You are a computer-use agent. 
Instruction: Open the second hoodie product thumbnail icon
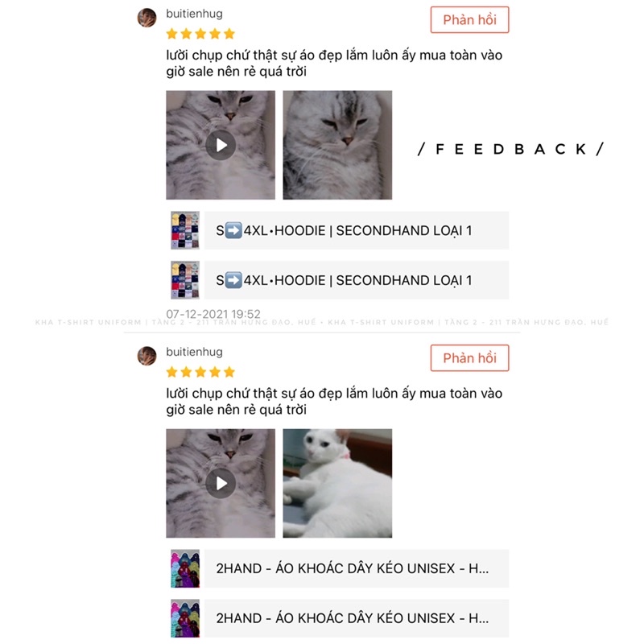[x=185, y=279]
